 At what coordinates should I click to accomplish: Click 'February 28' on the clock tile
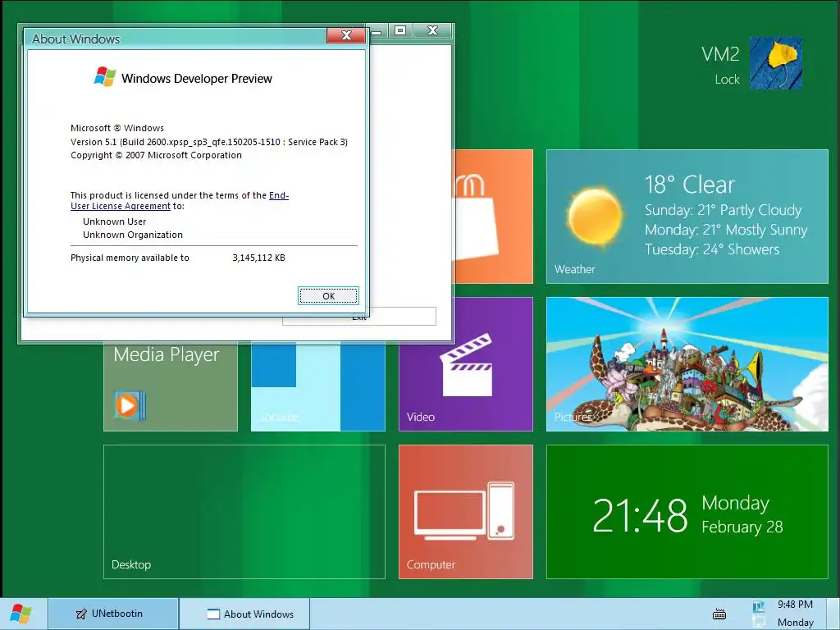coord(742,527)
